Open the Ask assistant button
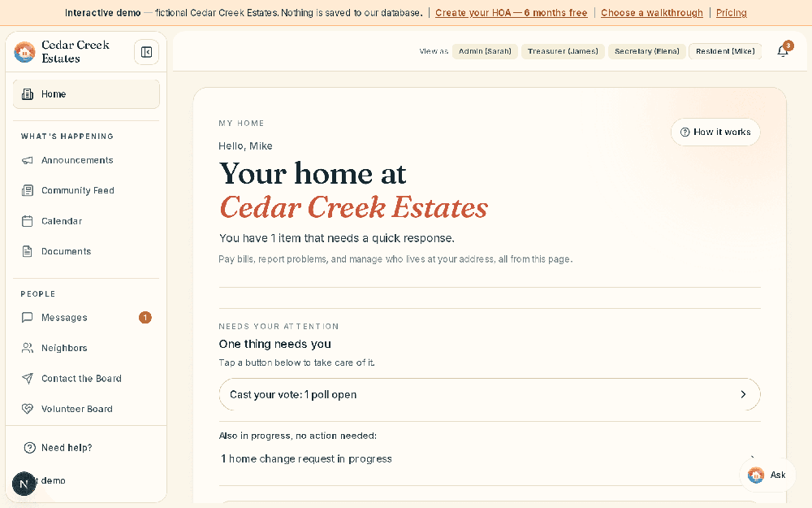This screenshot has width=812, height=508. (x=767, y=475)
